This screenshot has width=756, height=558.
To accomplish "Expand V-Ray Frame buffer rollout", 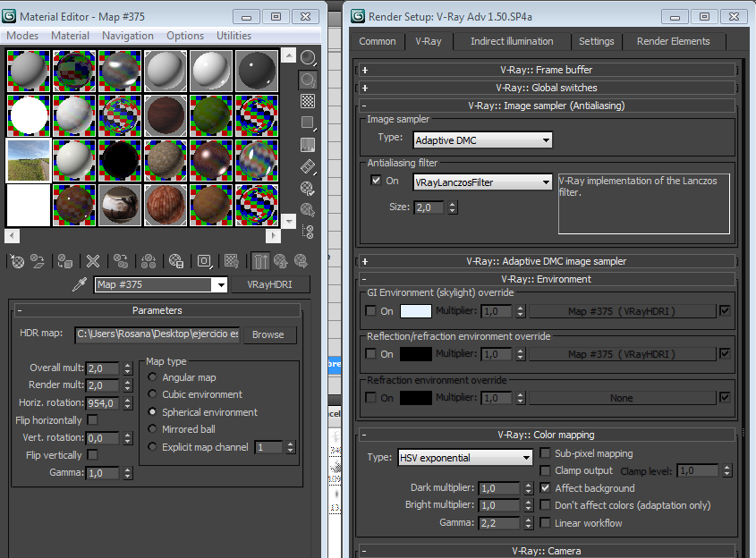I will [546, 70].
